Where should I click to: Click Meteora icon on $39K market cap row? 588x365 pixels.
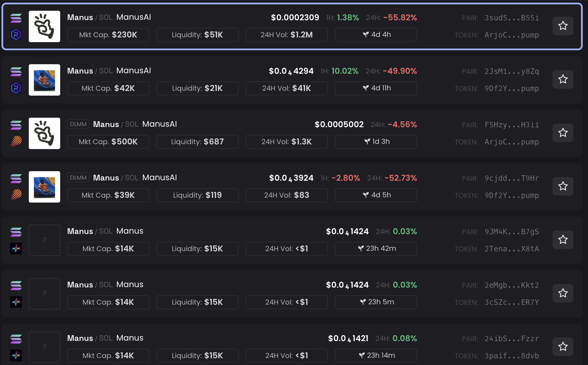16,195
